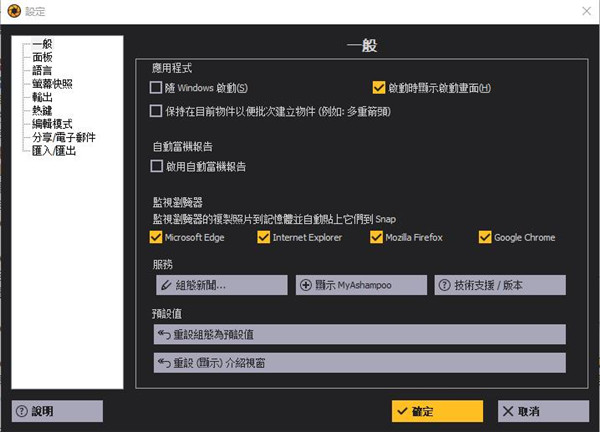The height and width of the screenshot is (432, 600).
Task: Uncheck Google Chrome monitoring
Action: (486, 238)
